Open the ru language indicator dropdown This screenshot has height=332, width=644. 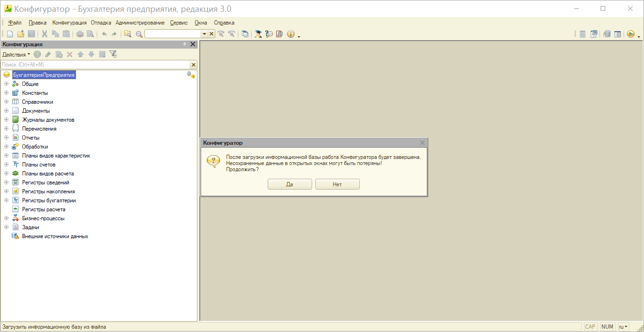click(x=624, y=326)
